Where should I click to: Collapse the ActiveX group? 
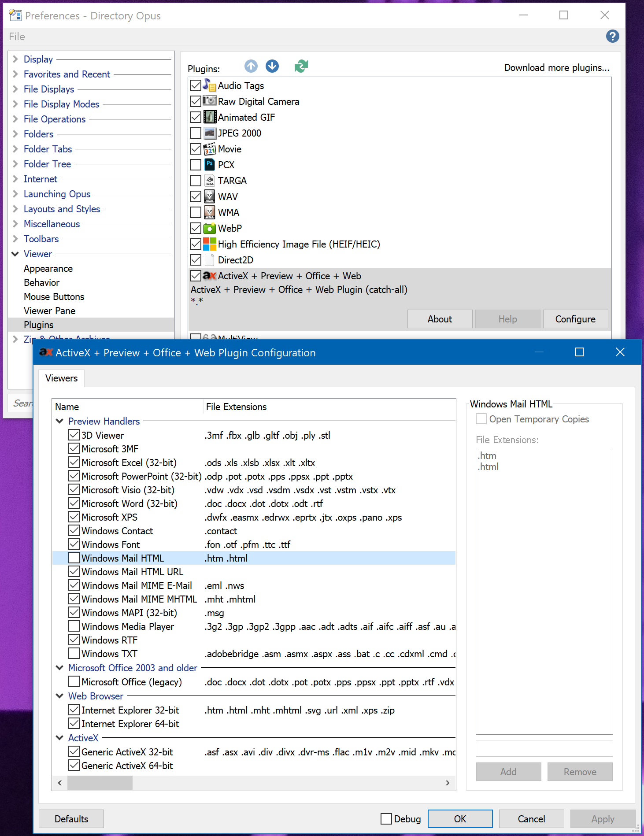coord(59,737)
